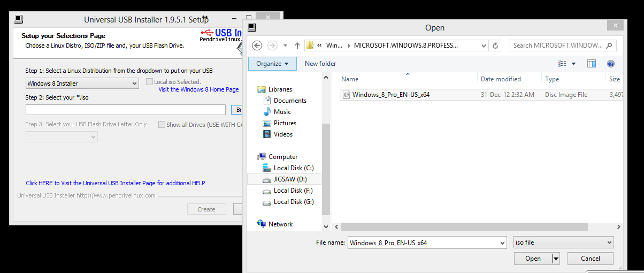The width and height of the screenshot is (644, 273).
Task: Open Windows 8 Installer distribution dropdown
Action: point(82,84)
